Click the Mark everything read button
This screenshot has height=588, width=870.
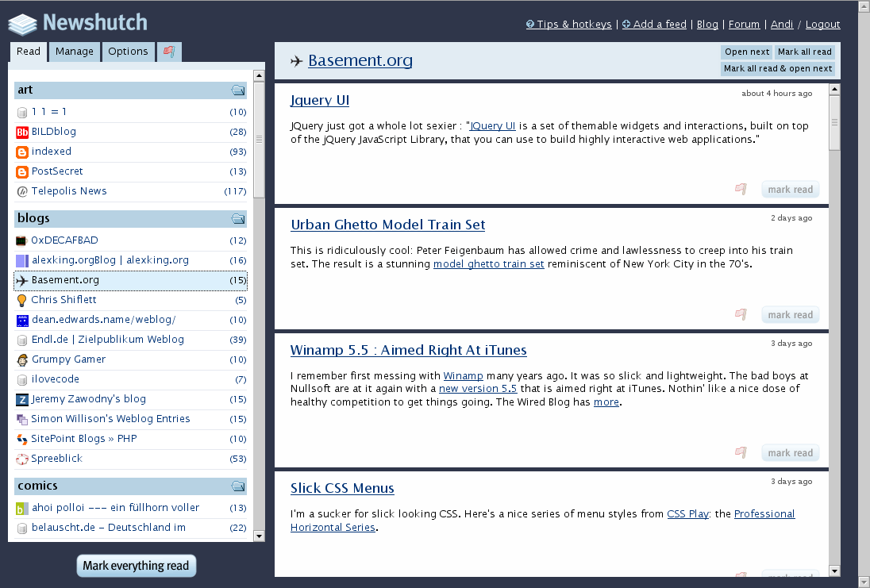137,566
